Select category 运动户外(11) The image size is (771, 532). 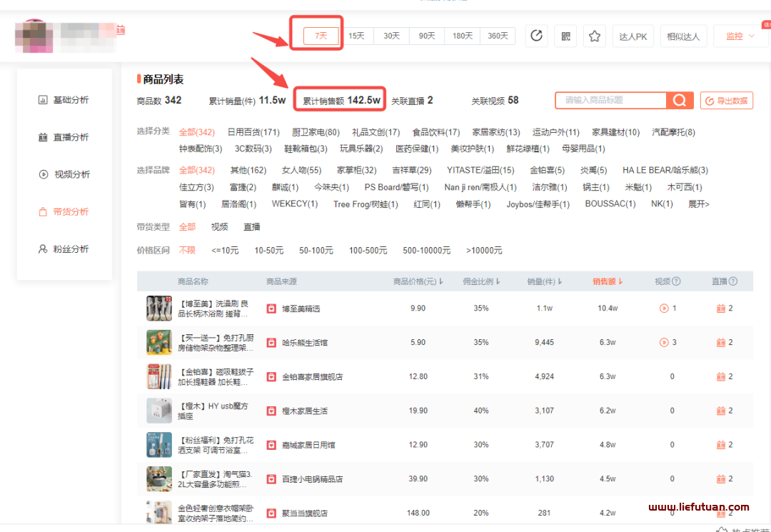click(555, 132)
